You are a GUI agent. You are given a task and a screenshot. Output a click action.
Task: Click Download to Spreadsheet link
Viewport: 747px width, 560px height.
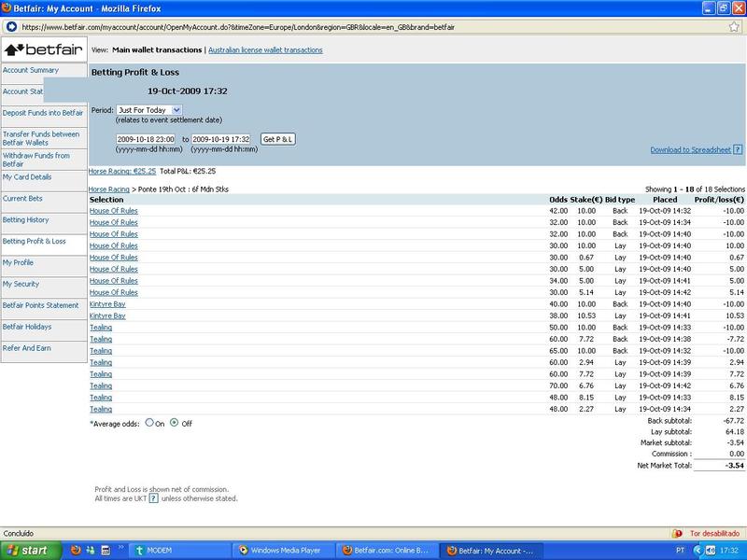click(x=690, y=150)
